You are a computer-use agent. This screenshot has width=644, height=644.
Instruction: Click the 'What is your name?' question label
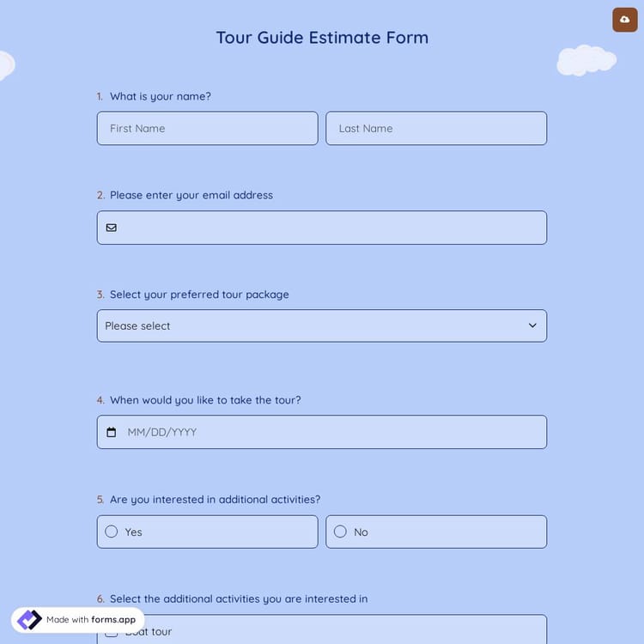point(161,96)
